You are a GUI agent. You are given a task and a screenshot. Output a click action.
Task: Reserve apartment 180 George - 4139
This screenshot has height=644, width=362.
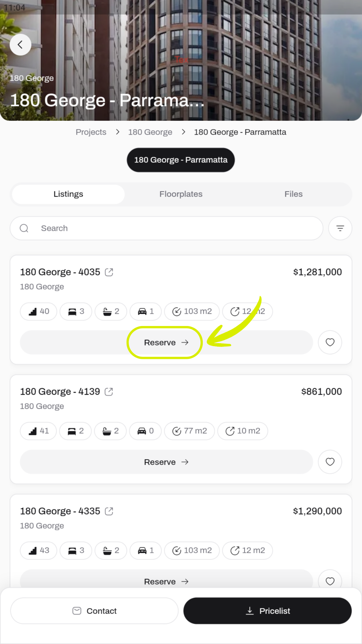point(166,462)
